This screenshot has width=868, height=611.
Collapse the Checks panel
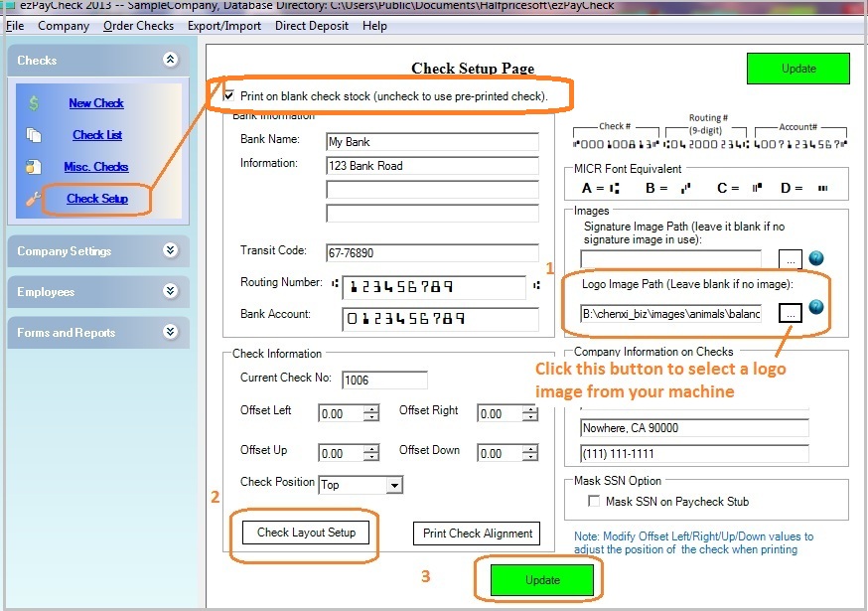170,59
